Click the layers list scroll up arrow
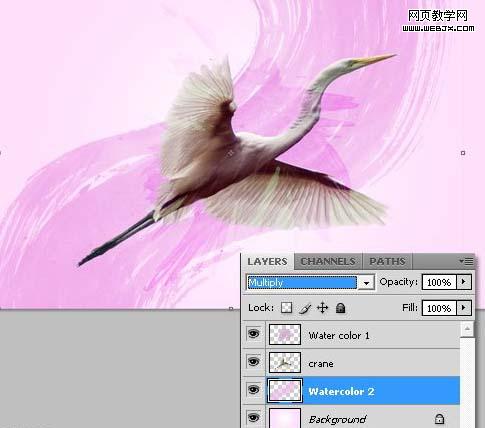The image size is (485, 428). click(467, 329)
